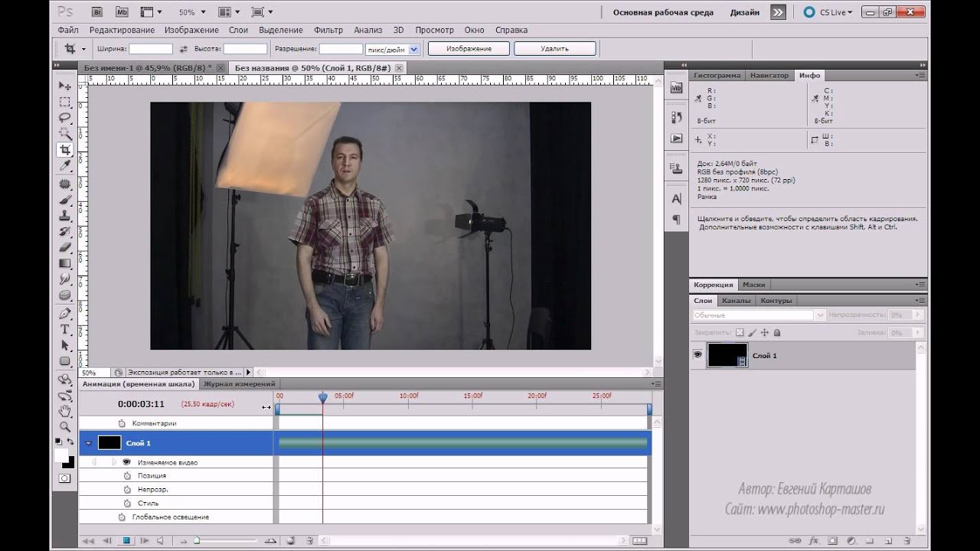980x551 pixels.
Task: Open the Paragraph panel icon
Action: tap(676, 219)
